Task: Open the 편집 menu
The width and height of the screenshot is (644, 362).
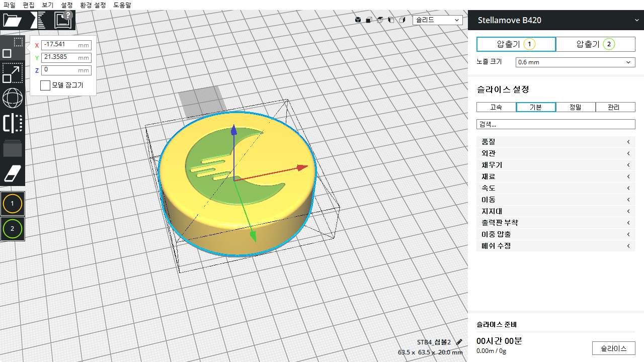Action: tap(29, 5)
